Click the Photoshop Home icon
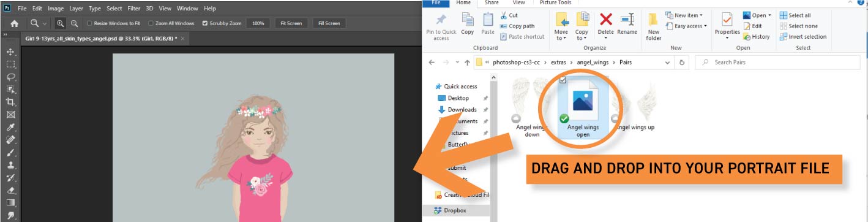The image size is (868, 222). 13,23
